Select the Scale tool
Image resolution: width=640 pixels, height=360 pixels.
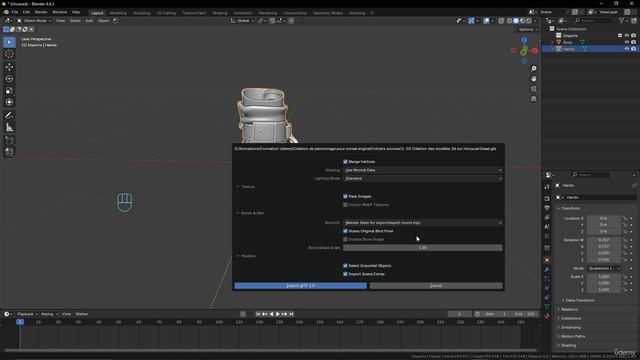click(x=9, y=90)
